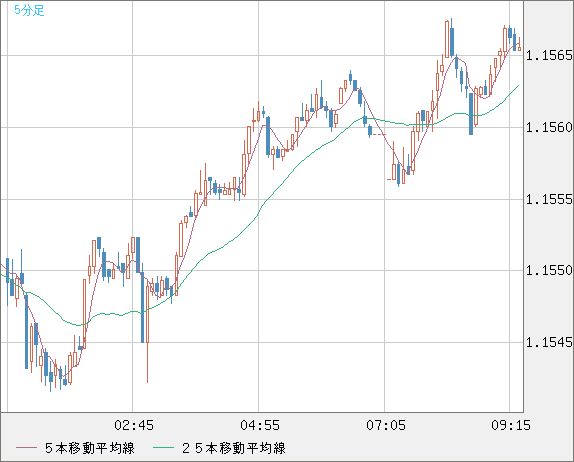This screenshot has width=574, height=462.
Task: Click the 02:45 time axis label
Action: 134,425
